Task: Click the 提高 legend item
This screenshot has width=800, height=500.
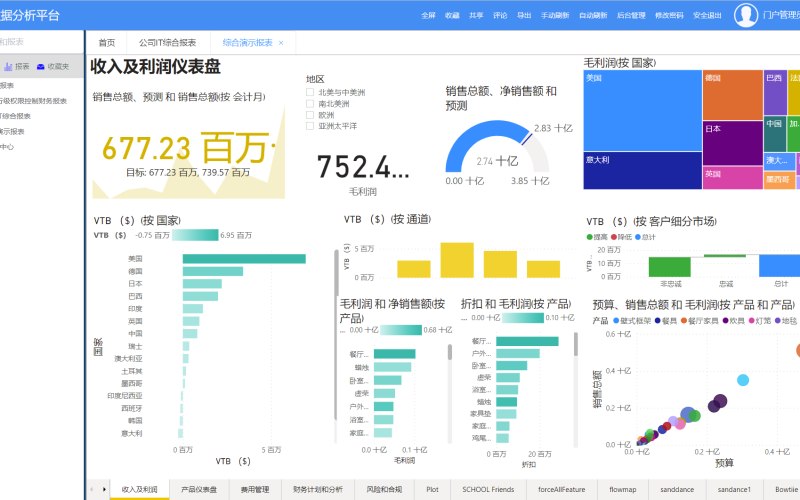Action: tap(596, 237)
